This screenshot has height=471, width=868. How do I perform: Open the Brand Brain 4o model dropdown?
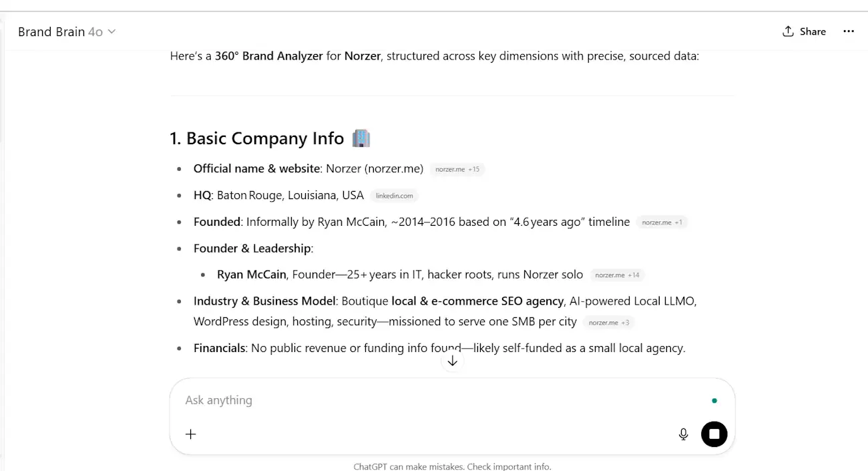click(x=67, y=31)
